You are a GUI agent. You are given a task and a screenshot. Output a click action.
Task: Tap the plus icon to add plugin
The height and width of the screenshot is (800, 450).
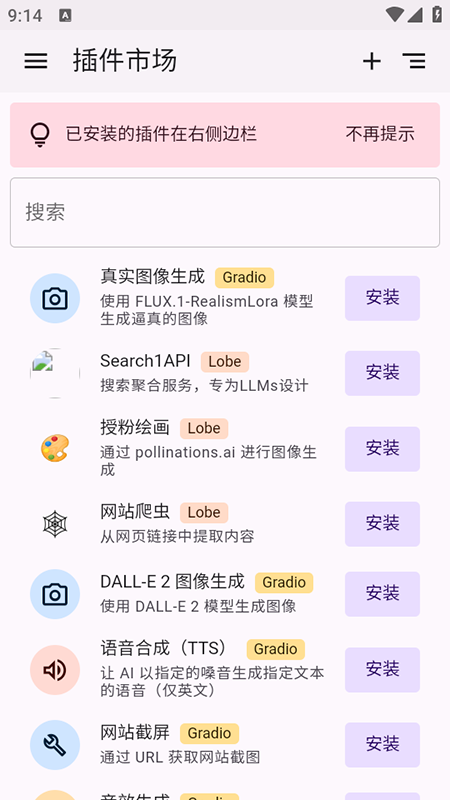pos(371,61)
